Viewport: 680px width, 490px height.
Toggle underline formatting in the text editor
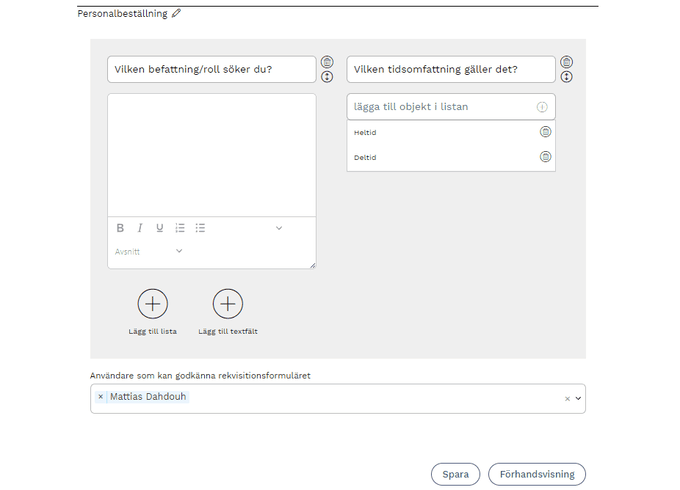[159, 228]
